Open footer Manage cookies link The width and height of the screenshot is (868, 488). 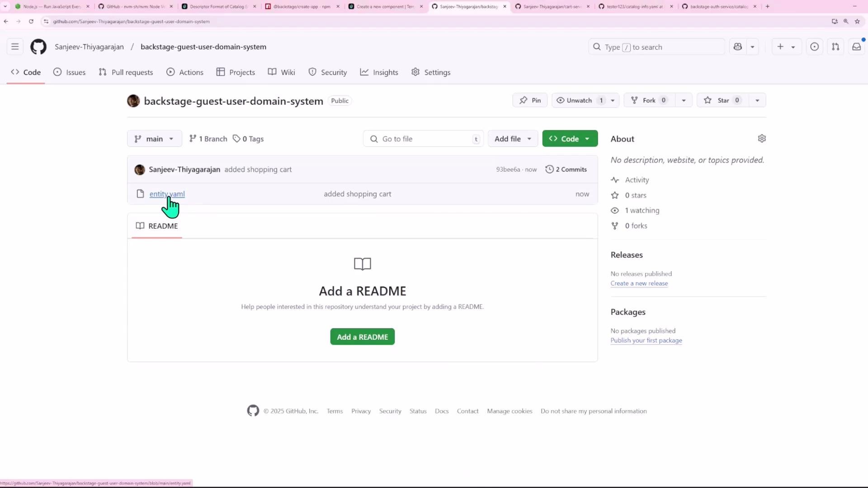tap(509, 411)
